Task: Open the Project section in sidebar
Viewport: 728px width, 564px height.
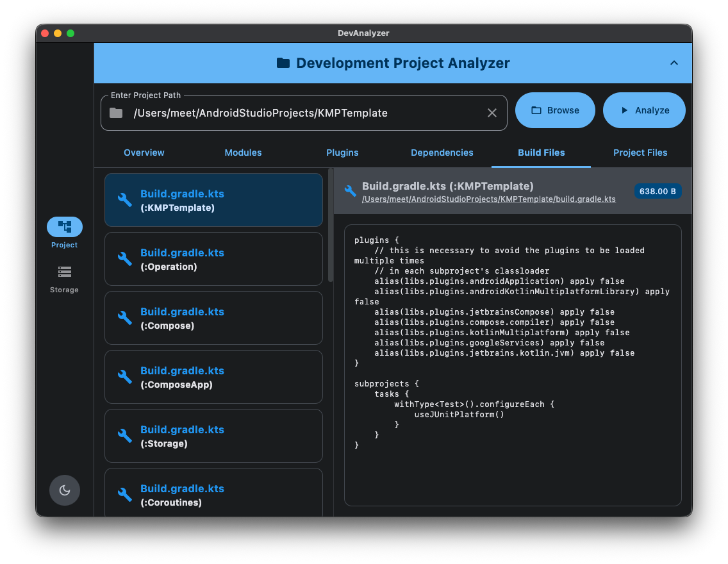Action: (x=65, y=233)
